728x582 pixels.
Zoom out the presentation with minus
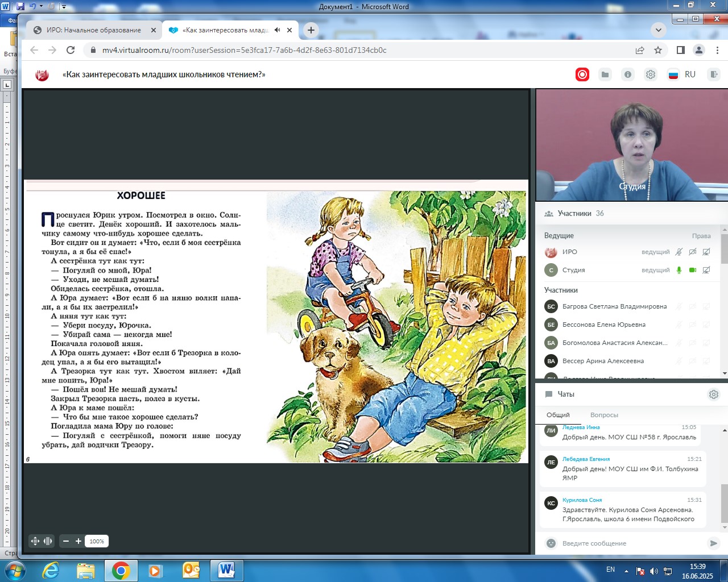(66, 541)
